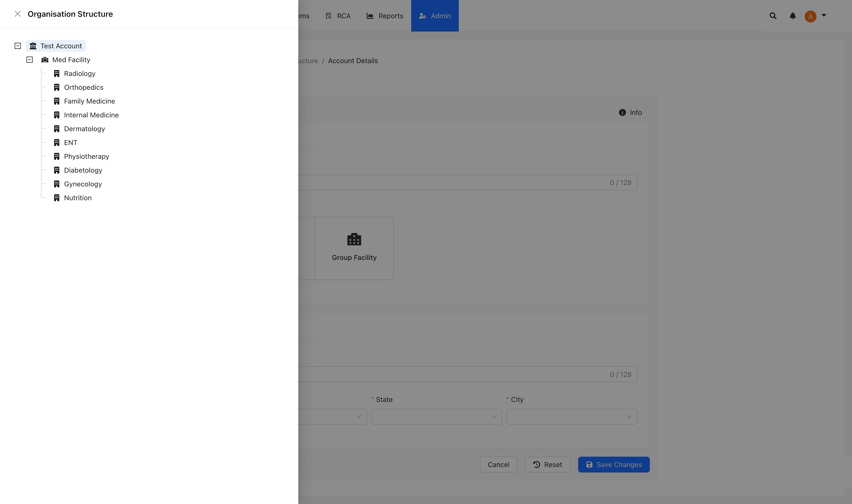This screenshot has width=852, height=504.
Task: Click the Save Changes button
Action: pyautogui.click(x=614, y=465)
